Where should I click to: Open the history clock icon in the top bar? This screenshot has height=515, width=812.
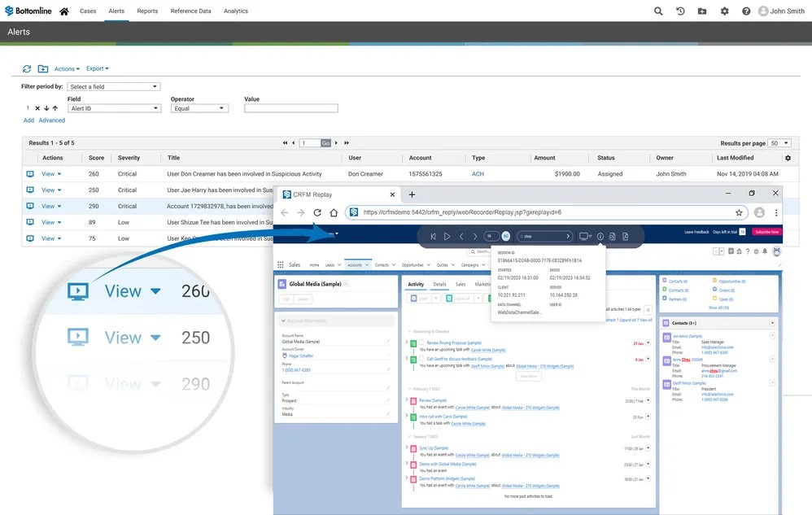tap(680, 11)
